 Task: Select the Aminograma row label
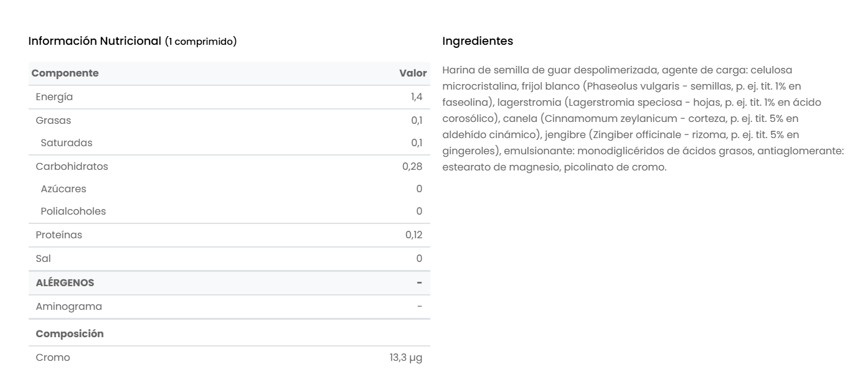[x=69, y=306]
